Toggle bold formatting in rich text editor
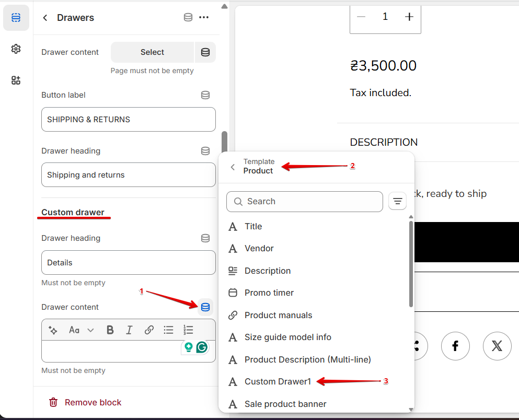The width and height of the screenshot is (519, 420). point(110,330)
